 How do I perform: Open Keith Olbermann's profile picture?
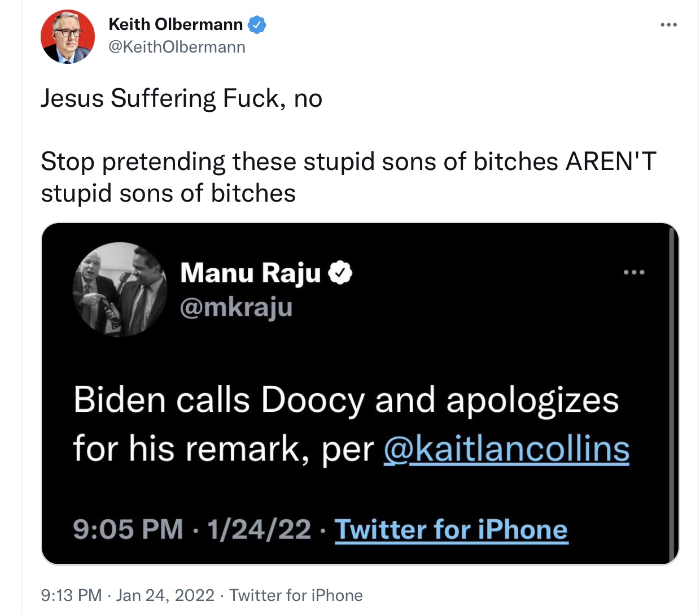click(x=68, y=37)
